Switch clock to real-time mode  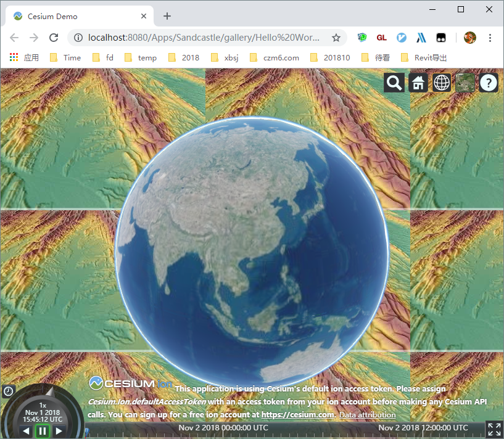pos(8,391)
